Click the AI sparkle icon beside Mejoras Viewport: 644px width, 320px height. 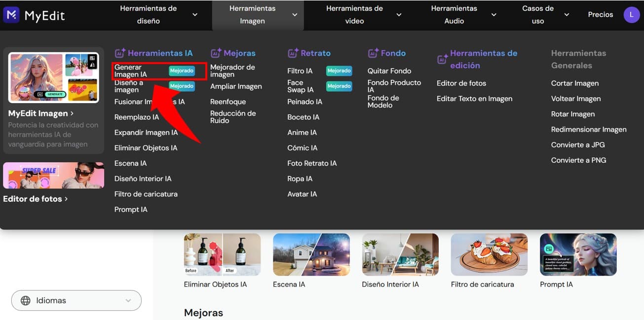click(216, 53)
